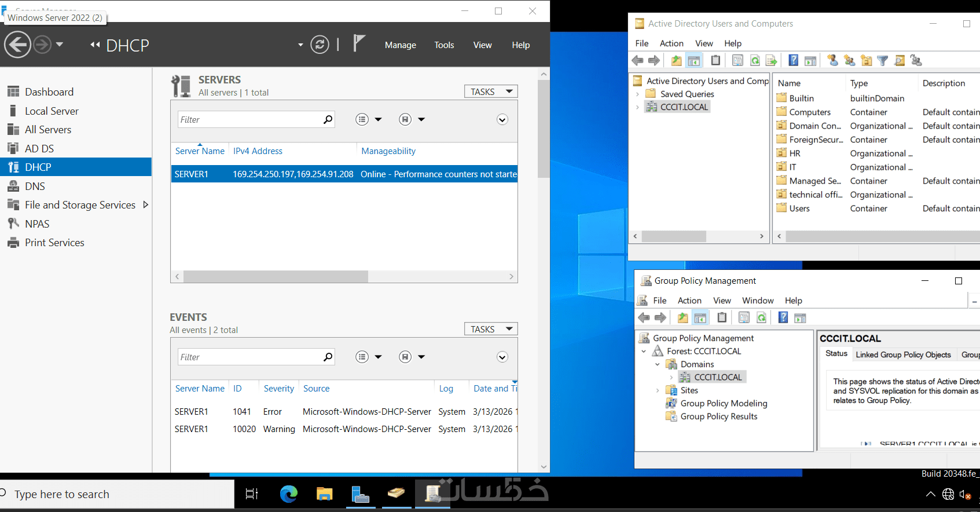Sort servers by IPv4 Address column

click(258, 151)
